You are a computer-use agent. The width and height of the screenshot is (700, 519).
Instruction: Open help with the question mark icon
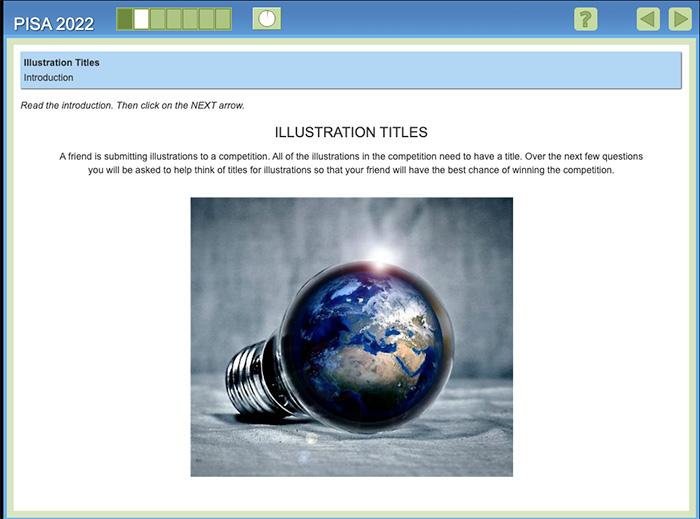click(x=586, y=19)
